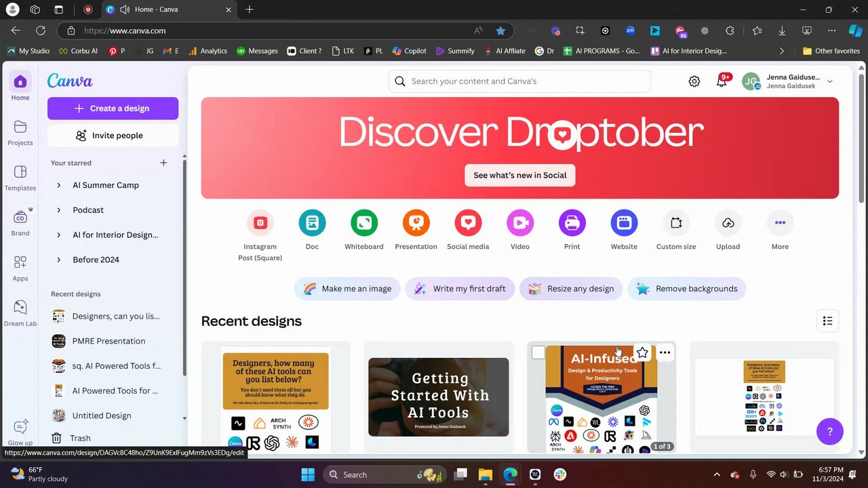Click Make me an image chip
Image resolution: width=868 pixels, height=488 pixels.
[x=347, y=289]
